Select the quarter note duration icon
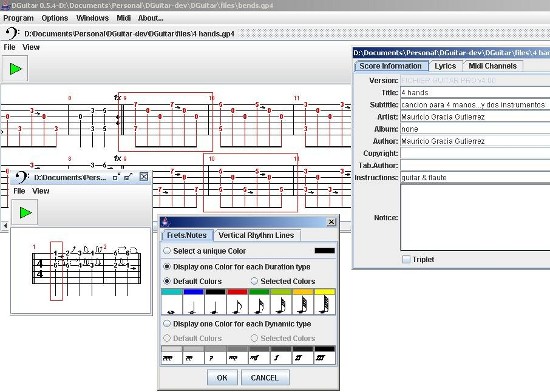Screen dimensions: 550x392 click(x=215, y=304)
